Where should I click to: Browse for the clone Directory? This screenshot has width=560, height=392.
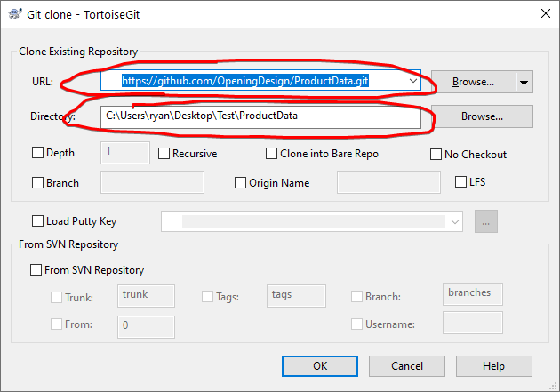click(x=482, y=116)
